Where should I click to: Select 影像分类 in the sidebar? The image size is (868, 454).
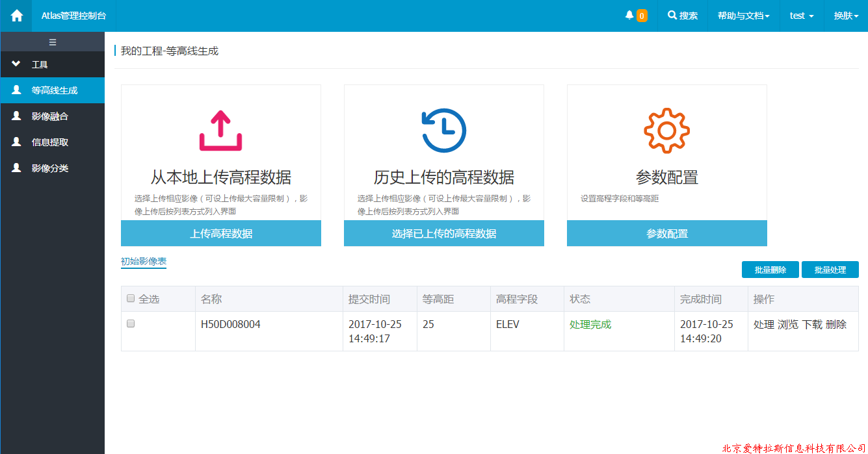(50, 168)
